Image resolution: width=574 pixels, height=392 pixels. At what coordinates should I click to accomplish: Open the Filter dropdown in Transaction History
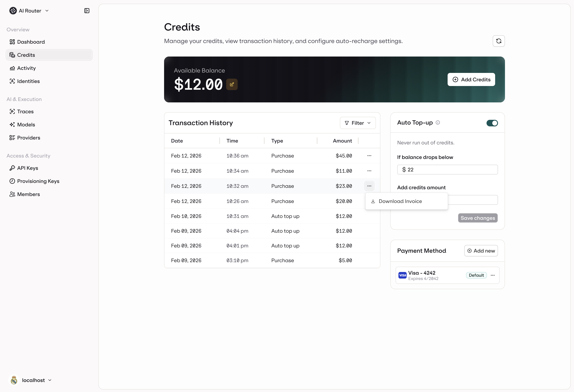point(357,123)
